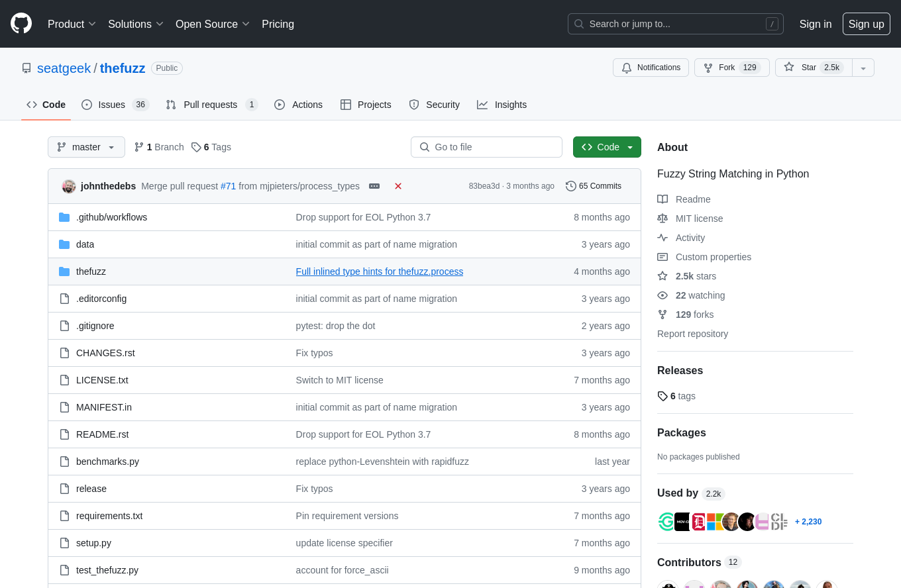
Task: Open the thefuzz repository name link
Action: click(123, 68)
